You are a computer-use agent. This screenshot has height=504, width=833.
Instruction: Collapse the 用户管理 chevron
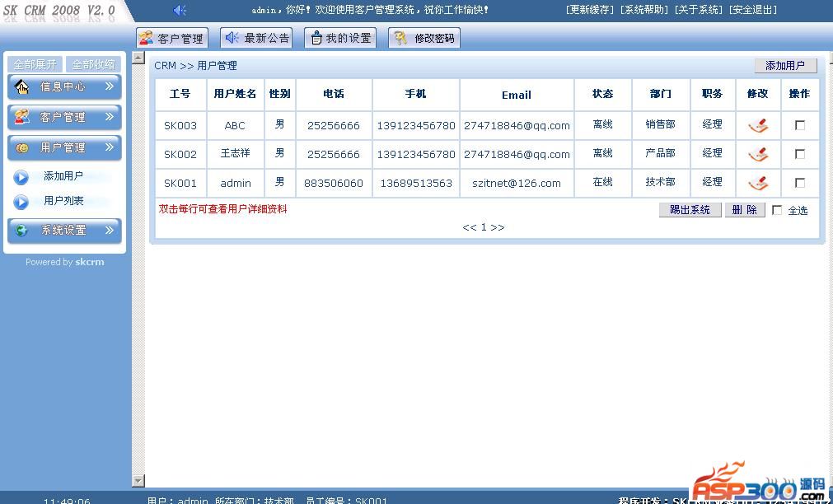(110, 147)
